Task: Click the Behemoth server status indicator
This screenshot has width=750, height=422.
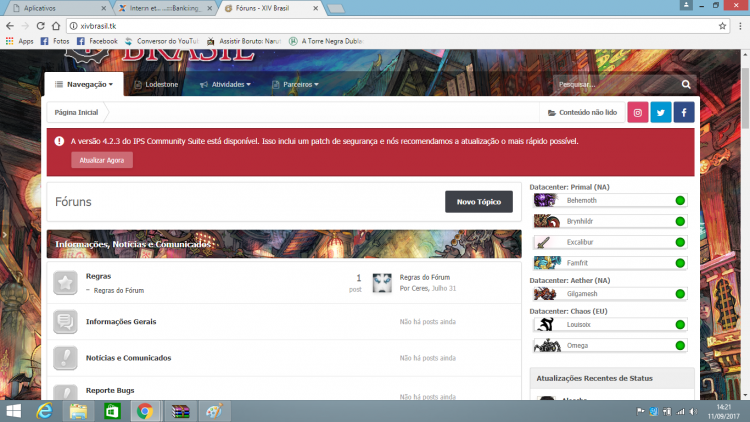Action: point(680,200)
